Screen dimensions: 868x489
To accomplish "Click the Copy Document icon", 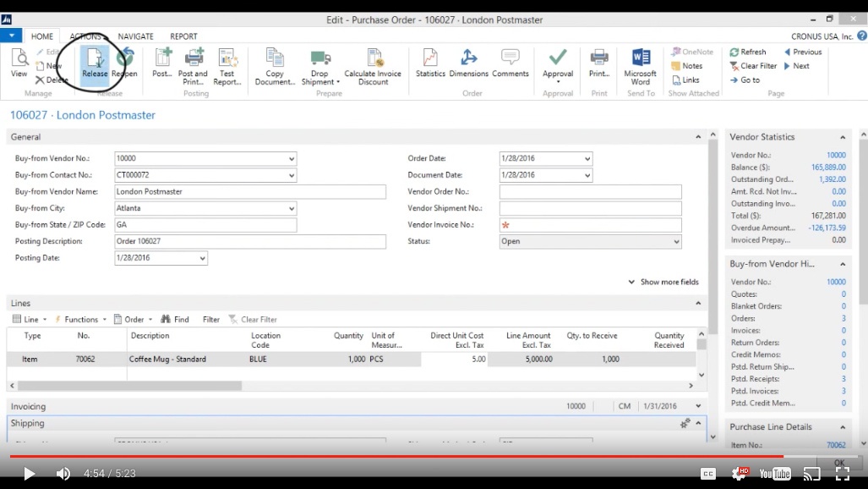I will tap(275, 67).
